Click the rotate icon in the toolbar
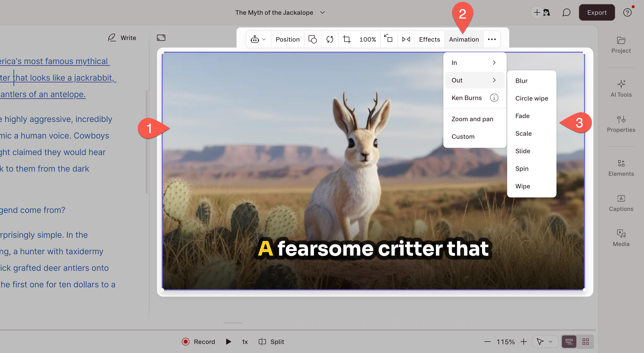 329,39
